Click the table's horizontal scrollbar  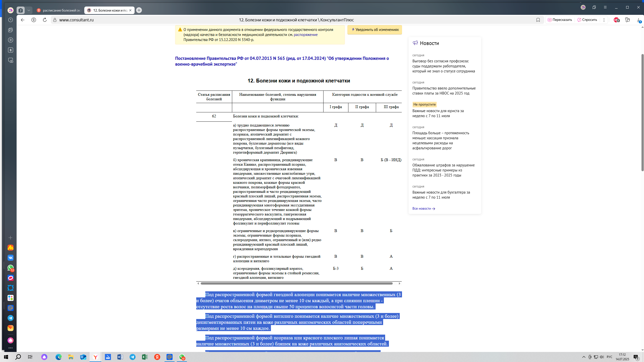[297, 284]
